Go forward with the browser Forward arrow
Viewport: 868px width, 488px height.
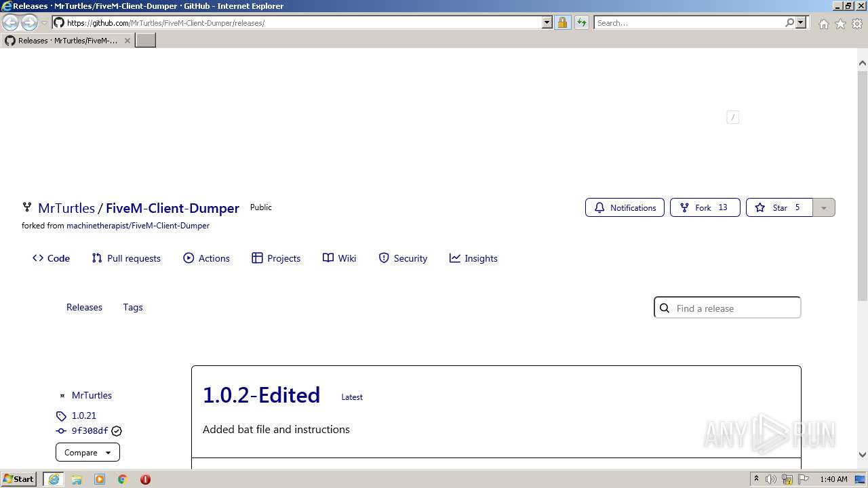(x=29, y=23)
